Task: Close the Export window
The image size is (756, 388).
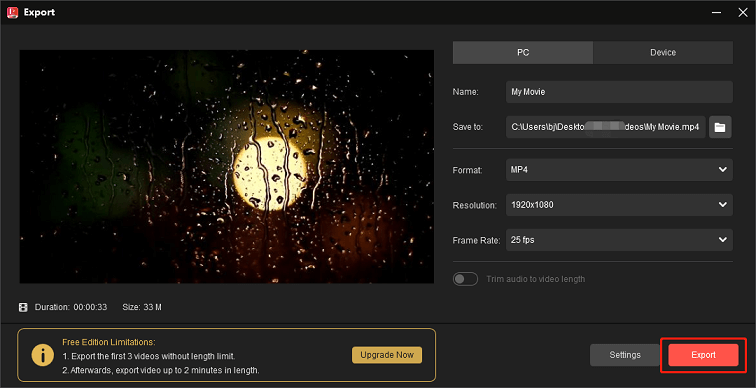Action: pyautogui.click(x=742, y=13)
